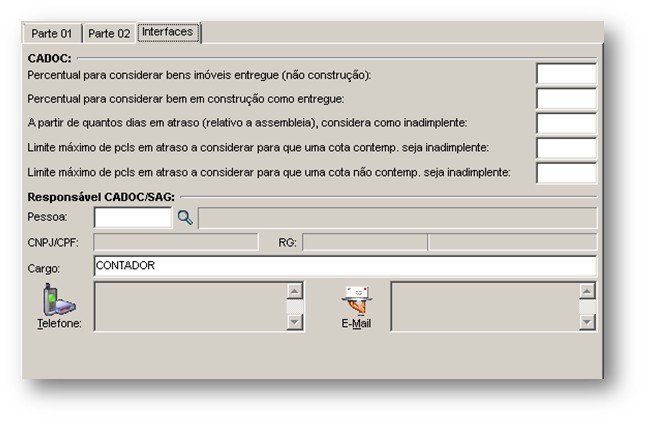The height and width of the screenshot is (421, 646).
Task: Click the Telefone phone icon
Action: pos(59,300)
